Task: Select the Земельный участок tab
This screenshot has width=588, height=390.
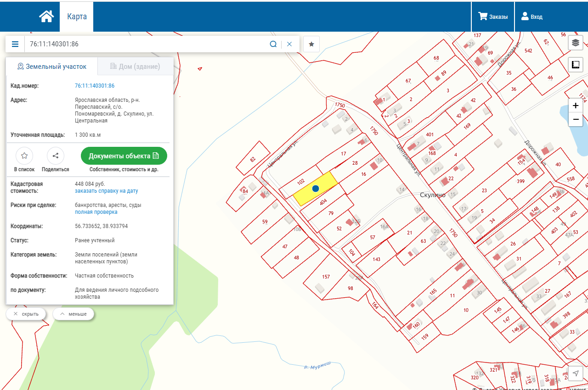Action: pyautogui.click(x=51, y=67)
